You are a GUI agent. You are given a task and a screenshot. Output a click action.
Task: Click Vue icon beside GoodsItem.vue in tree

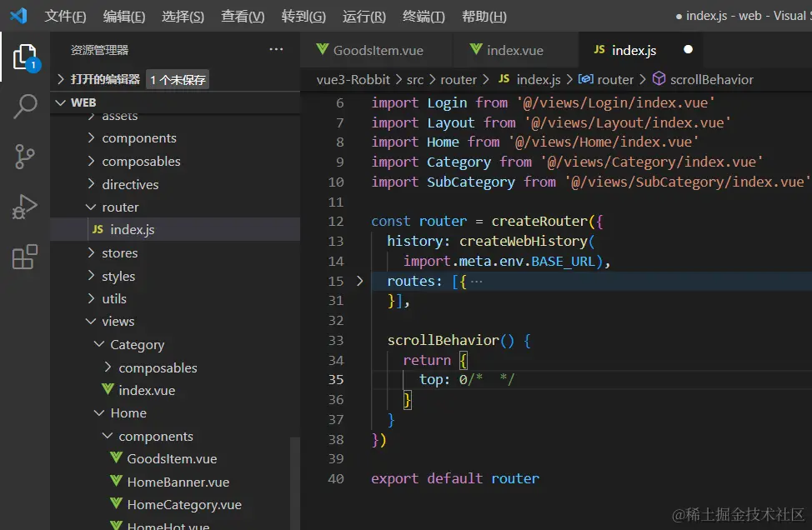(117, 458)
